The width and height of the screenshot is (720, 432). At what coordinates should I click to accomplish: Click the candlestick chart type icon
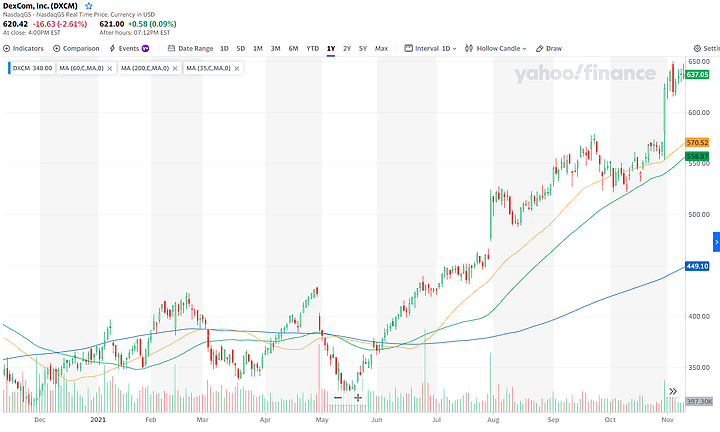469,48
